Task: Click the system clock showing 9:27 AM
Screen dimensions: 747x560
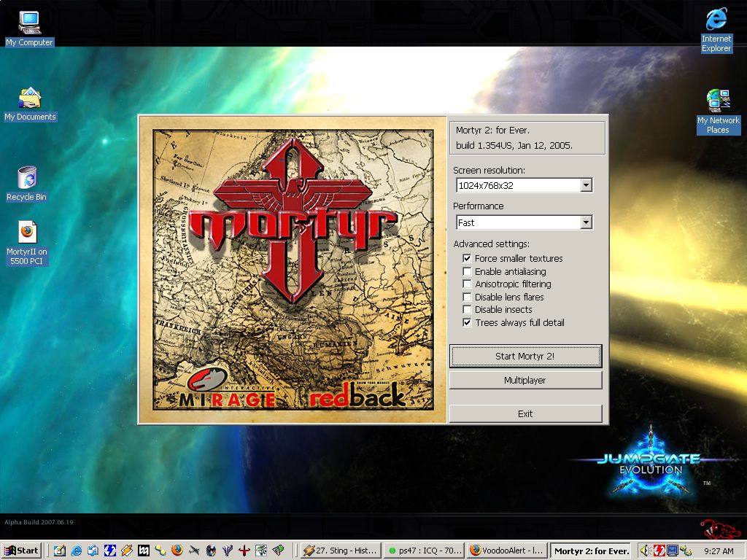Action: pos(719,551)
